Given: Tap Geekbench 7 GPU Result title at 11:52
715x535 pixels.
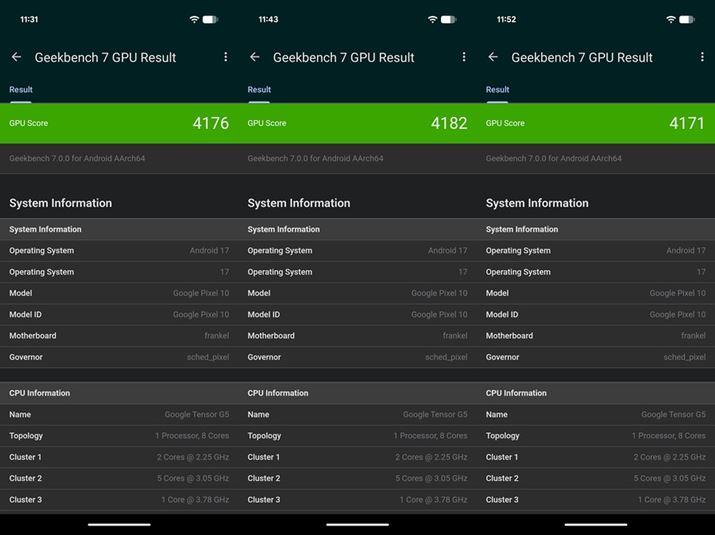Looking at the screenshot, I should [582, 57].
